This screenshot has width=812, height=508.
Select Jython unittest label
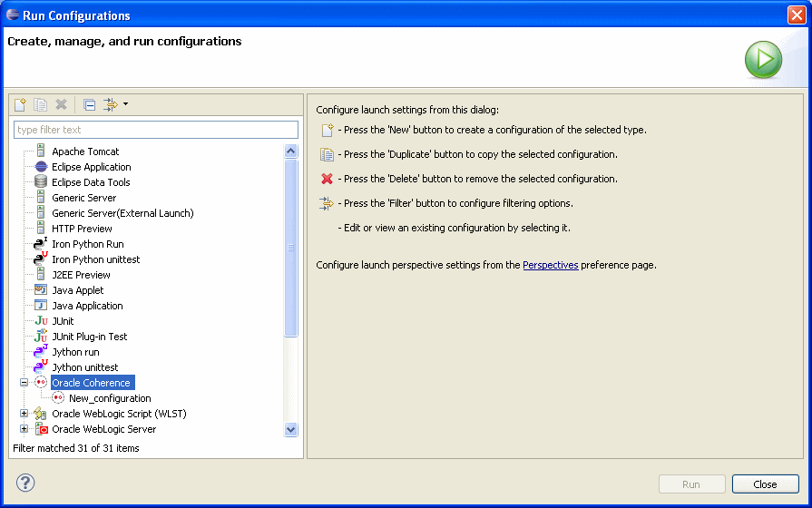click(85, 367)
